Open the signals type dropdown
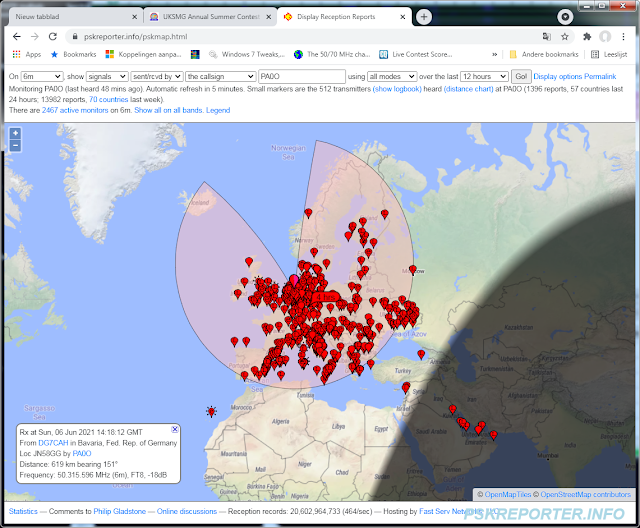640x528 pixels. pos(107,76)
